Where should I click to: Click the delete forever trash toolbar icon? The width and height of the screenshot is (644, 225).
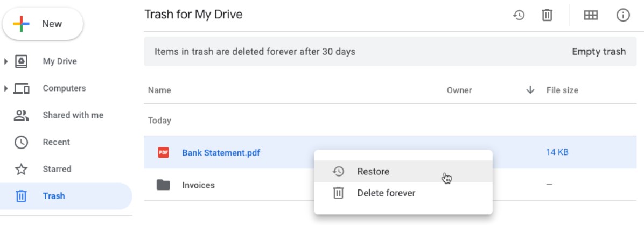(547, 16)
